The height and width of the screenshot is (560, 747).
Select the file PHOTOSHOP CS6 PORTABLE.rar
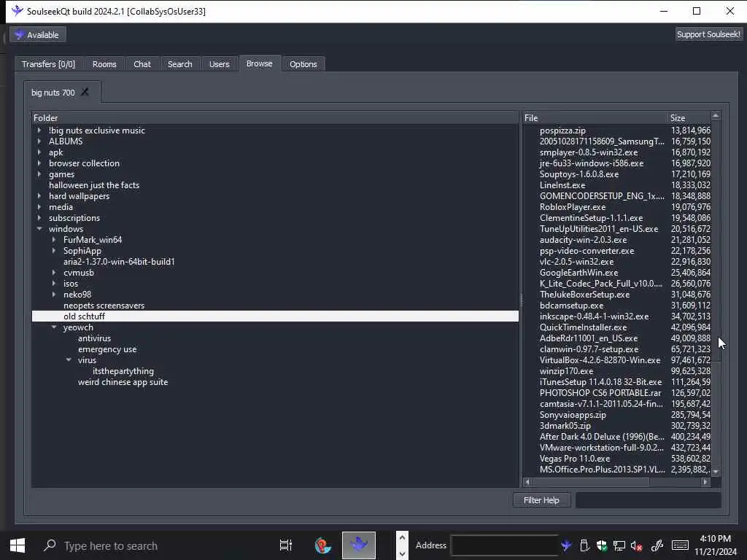600,393
